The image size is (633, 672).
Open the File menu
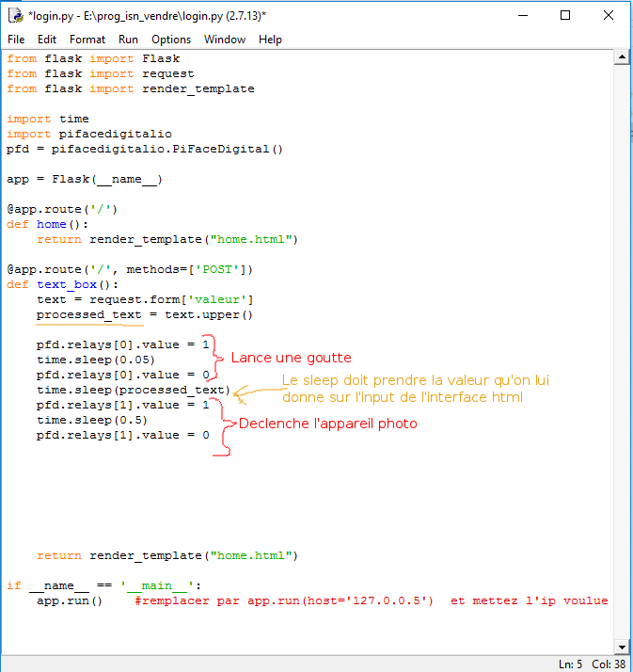point(16,40)
